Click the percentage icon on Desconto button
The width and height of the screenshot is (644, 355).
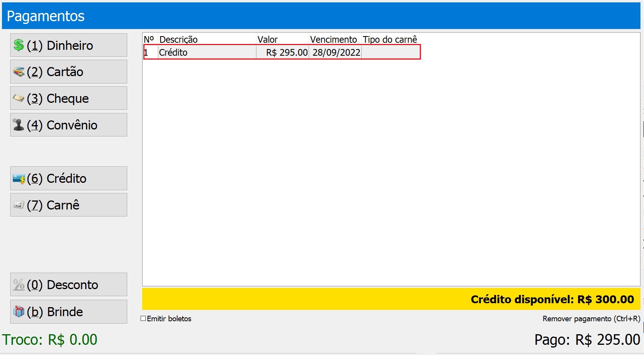click(x=18, y=284)
